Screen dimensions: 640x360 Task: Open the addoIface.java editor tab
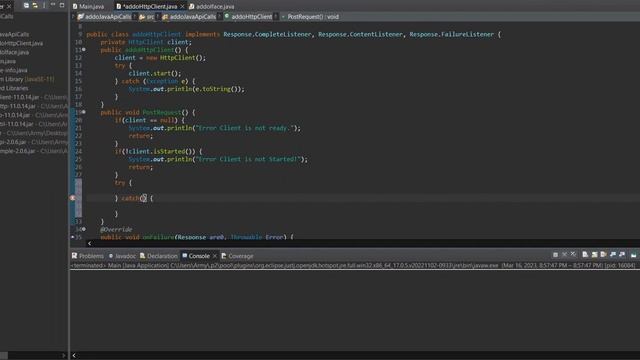coord(212,7)
